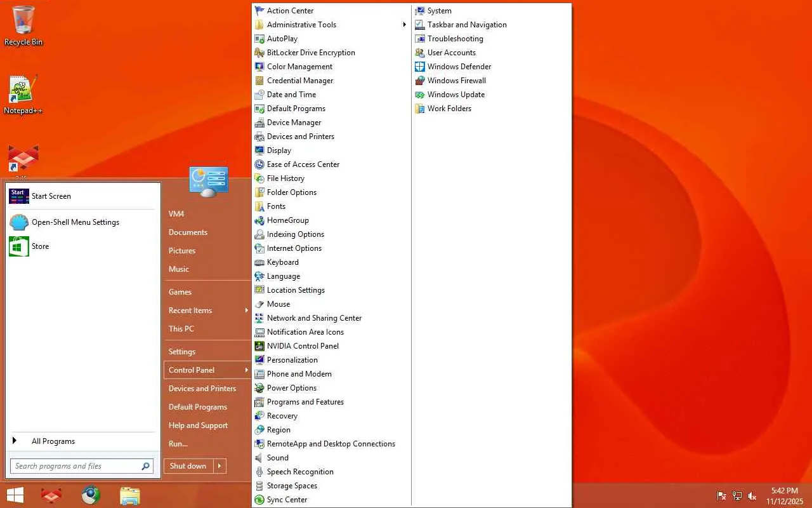Open Recycle Bin desktop icon
This screenshot has width=812, height=508.
point(23,25)
